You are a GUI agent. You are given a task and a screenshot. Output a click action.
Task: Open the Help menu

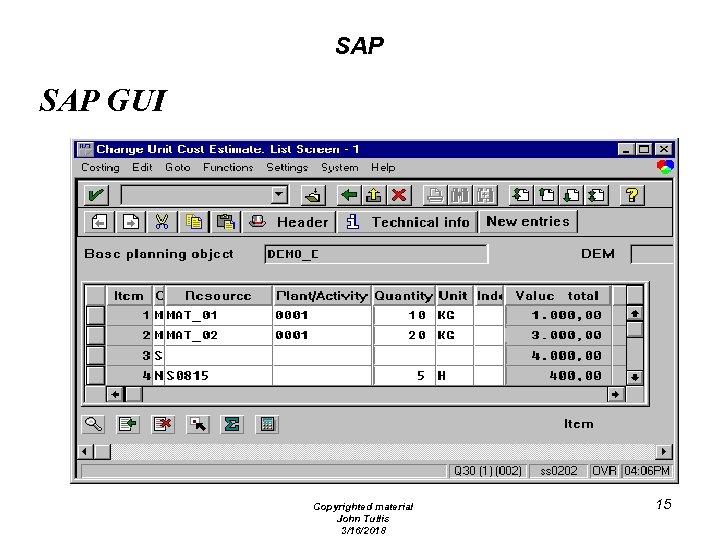[x=383, y=168]
